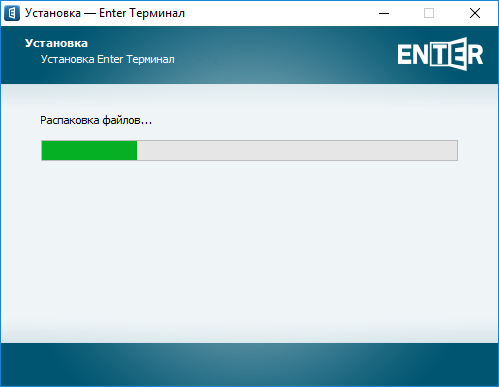The image size is (499, 387).
Task: Minimize the Установка — Enter Терминал window
Action: tap(384, 13)
